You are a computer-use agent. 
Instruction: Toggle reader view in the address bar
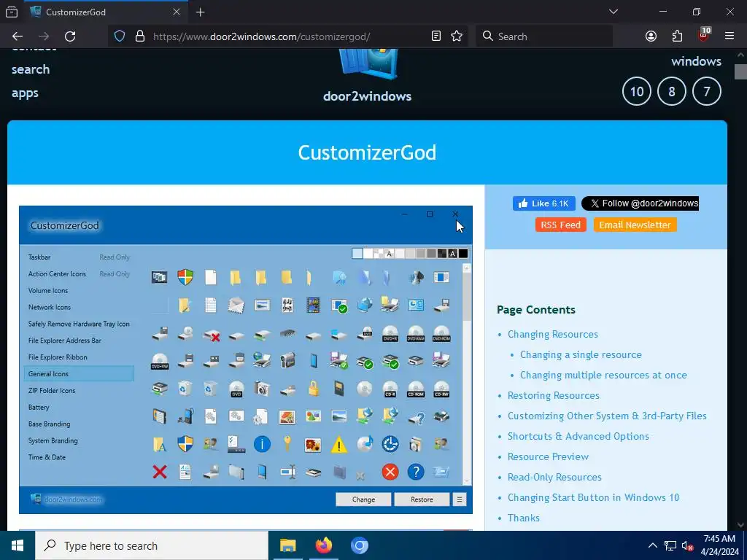tap(436, 36)
